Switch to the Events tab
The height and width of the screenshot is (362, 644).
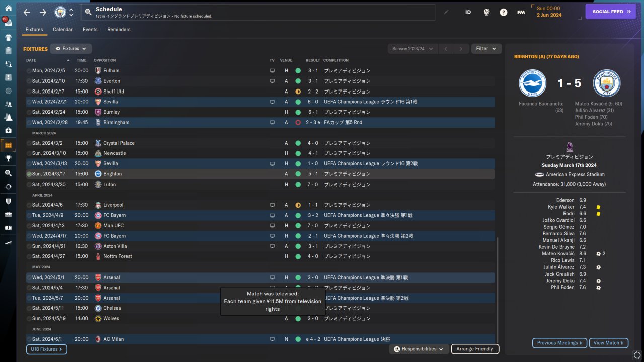tap(90, 30)
